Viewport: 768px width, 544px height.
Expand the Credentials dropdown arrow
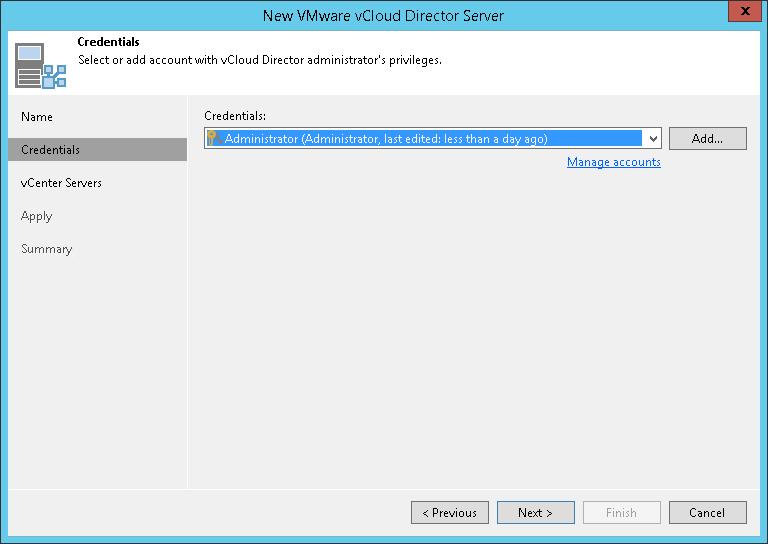(652, 139)
